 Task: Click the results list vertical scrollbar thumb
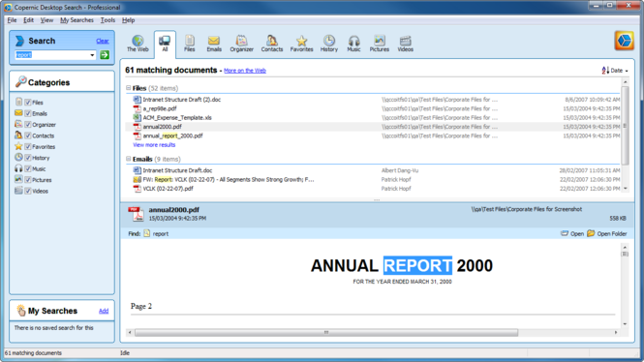625,126
